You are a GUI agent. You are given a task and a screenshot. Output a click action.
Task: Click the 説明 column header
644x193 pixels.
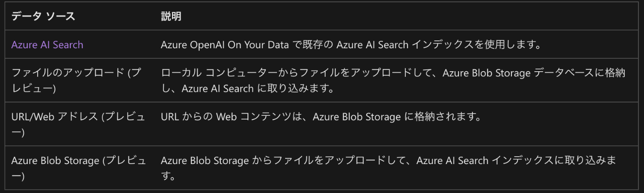pos(171,17)
